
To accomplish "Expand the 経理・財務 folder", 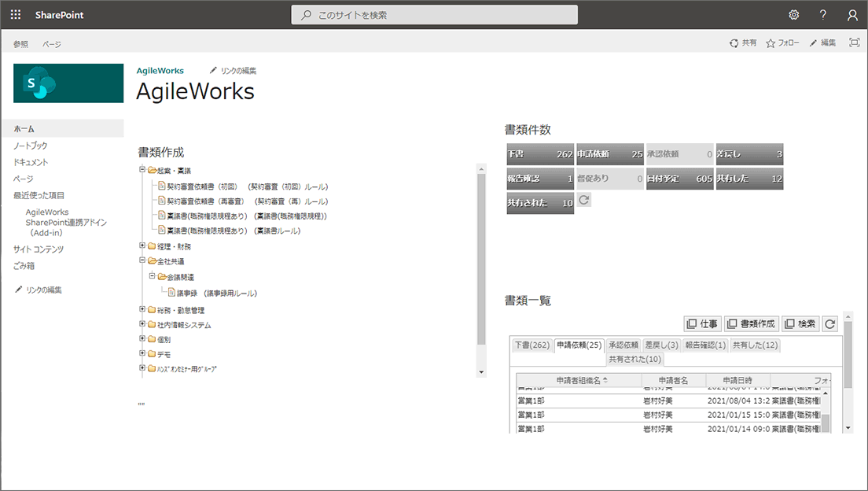I will (142, 245).
